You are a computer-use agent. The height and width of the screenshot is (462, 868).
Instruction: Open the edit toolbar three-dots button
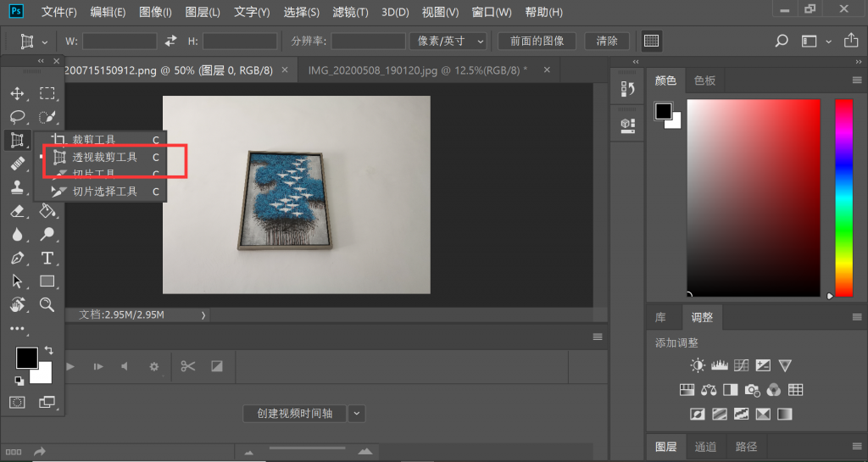pyautogui.click(x=17, y=328)
